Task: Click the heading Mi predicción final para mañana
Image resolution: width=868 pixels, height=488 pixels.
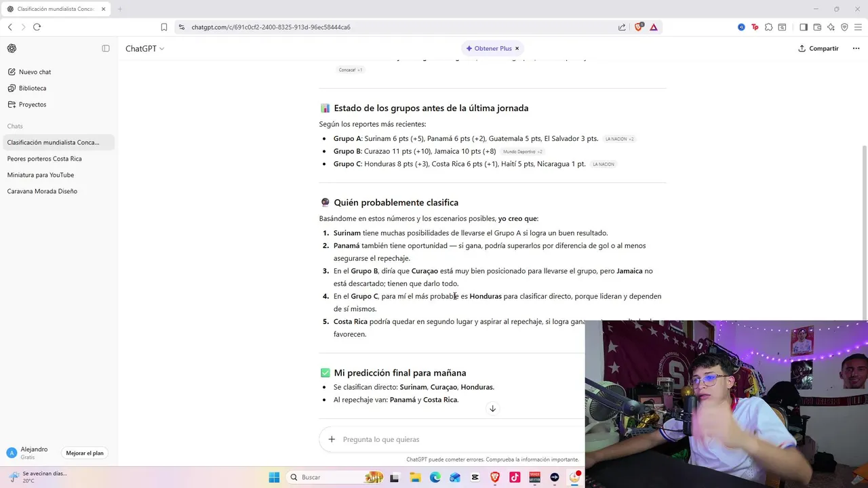Action: click(x=400, y=373)
